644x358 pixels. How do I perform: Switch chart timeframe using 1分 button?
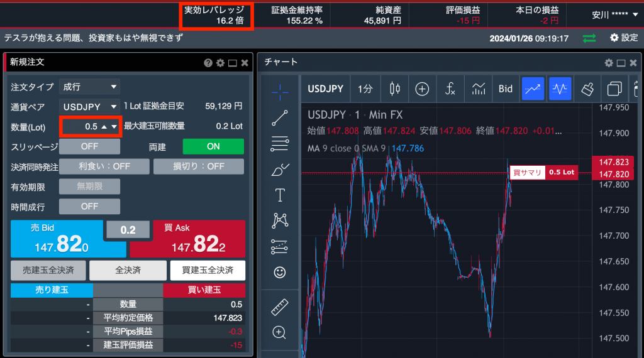365,89
